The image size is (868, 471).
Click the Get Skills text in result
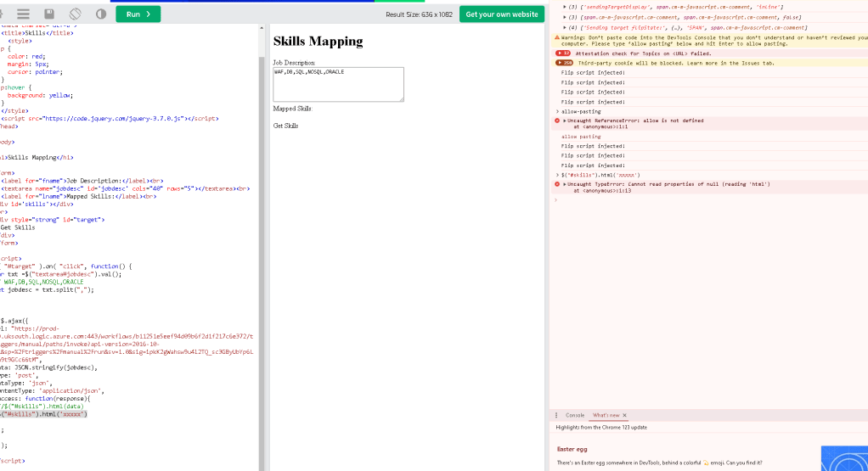(x=285, y=126)
